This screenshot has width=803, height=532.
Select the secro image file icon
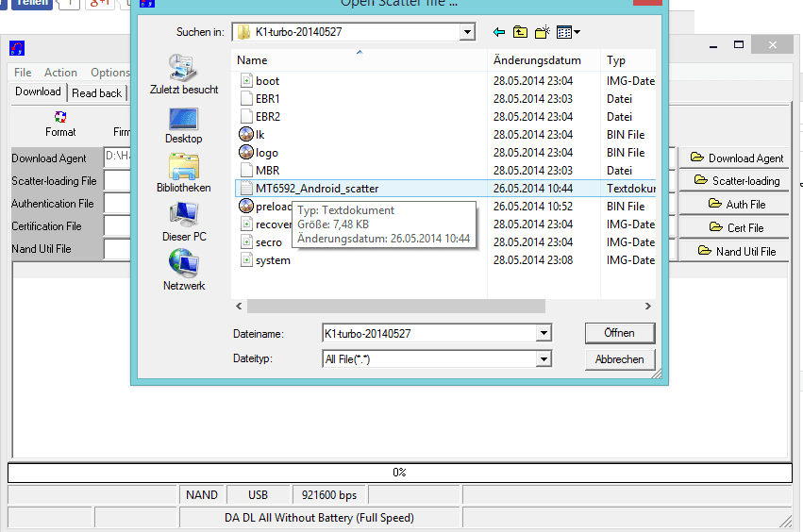coord(246,241)
